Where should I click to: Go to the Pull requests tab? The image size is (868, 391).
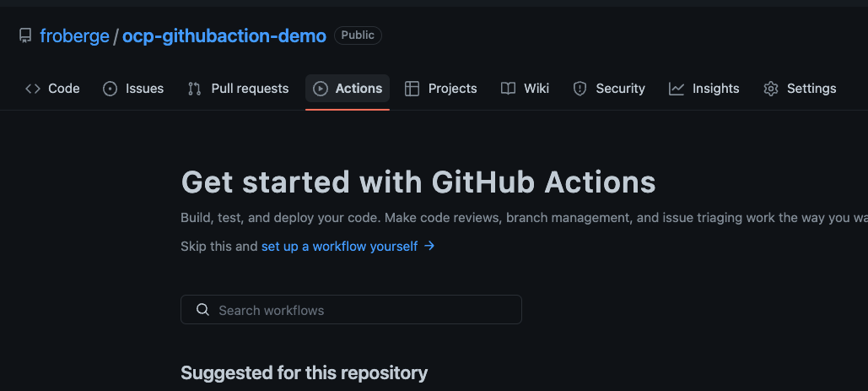239,89
